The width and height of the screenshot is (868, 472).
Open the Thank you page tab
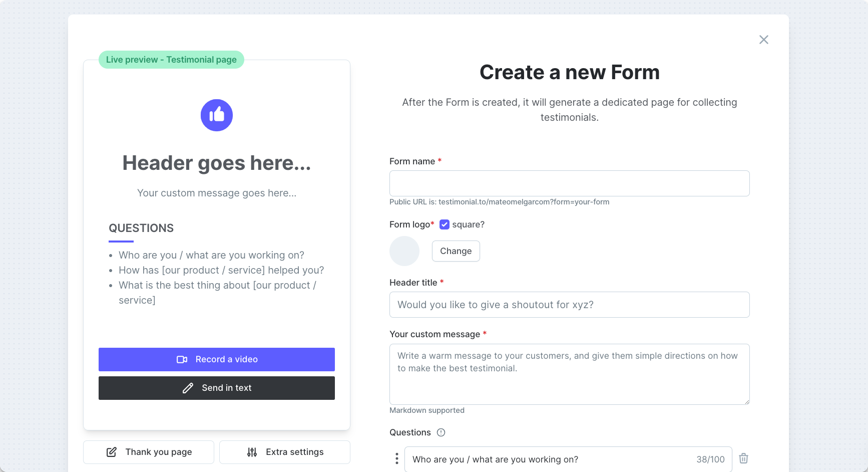[149, 452]
